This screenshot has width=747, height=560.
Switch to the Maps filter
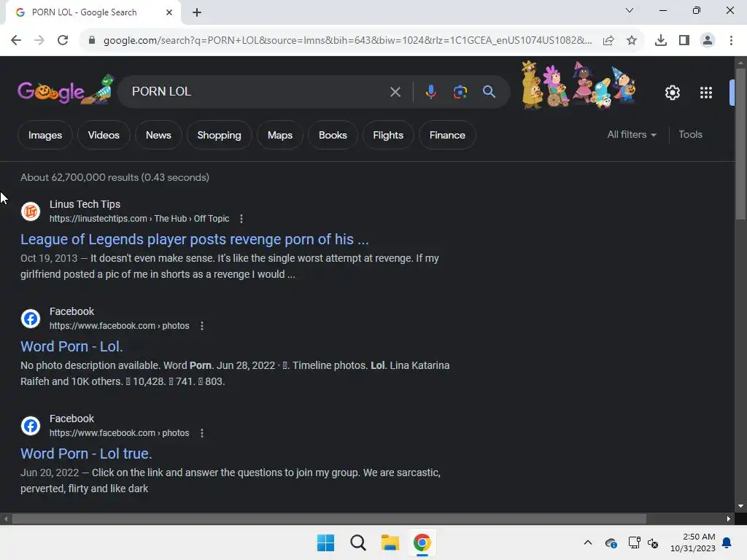[279, 135]
